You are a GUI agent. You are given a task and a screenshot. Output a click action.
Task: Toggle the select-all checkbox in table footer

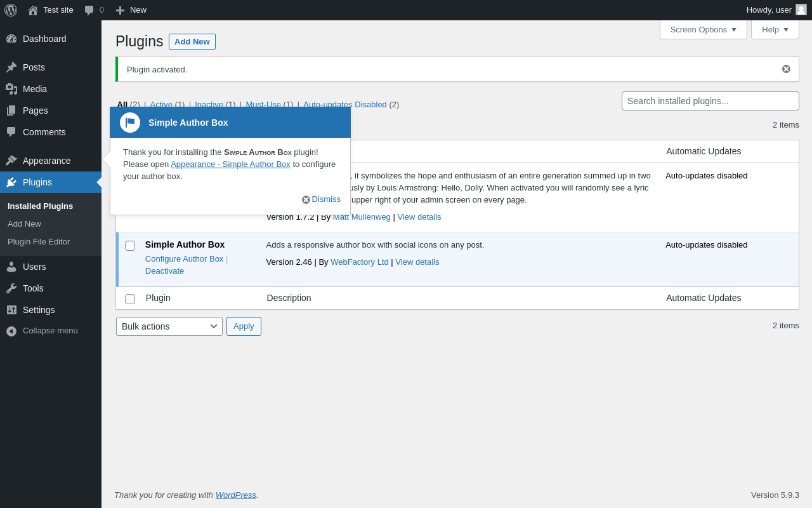point(130,299)
